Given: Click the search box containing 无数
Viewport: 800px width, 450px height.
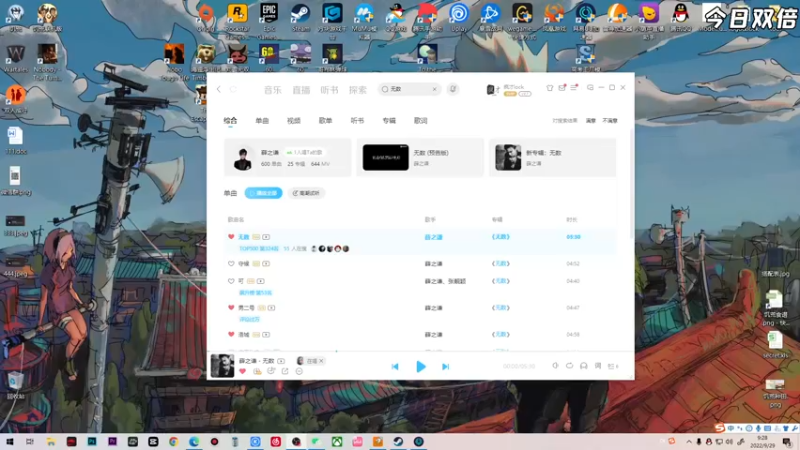Looking at the screenshot, I should tap(409, 89).
